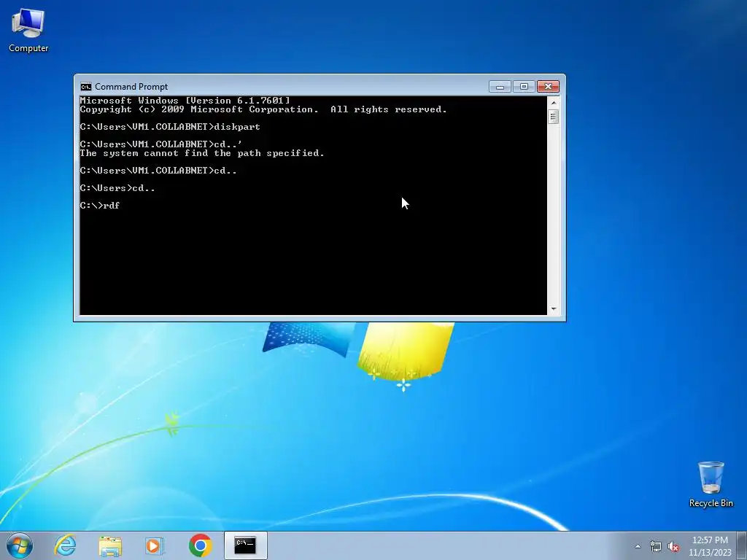Click the Show desktop button strip
The height and width of the screenshot is (560, 747).
click(742, 545)
